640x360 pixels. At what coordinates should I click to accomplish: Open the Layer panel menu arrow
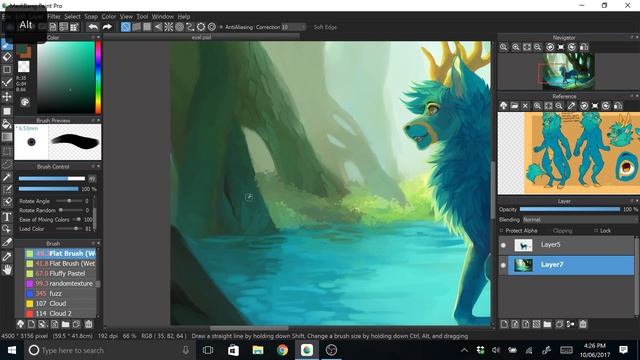click(637, 201)
